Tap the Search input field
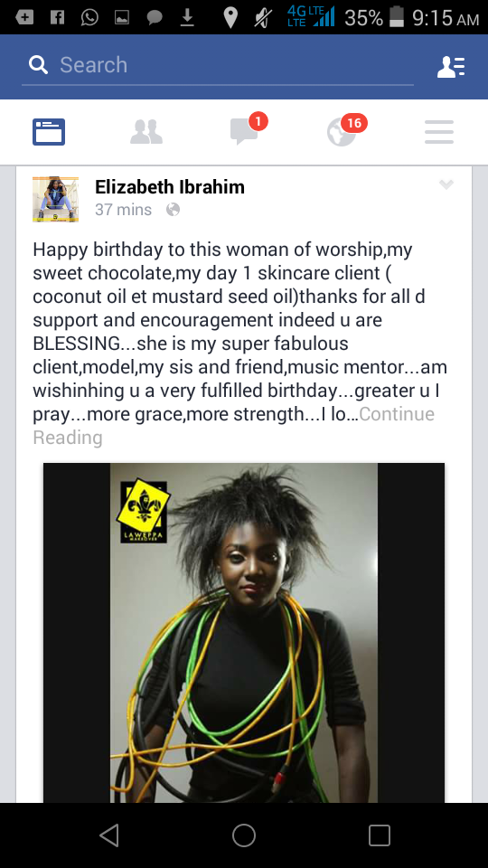Viewport: 488px width, 868px height. [218, 65]
